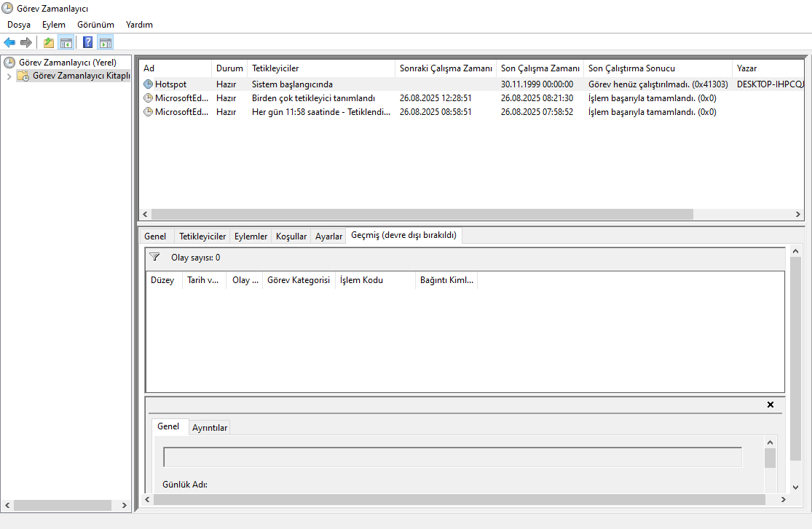Close the event detail pane with X
The height and width of the screenshot is (529, 812).
[x=770, y=405]
